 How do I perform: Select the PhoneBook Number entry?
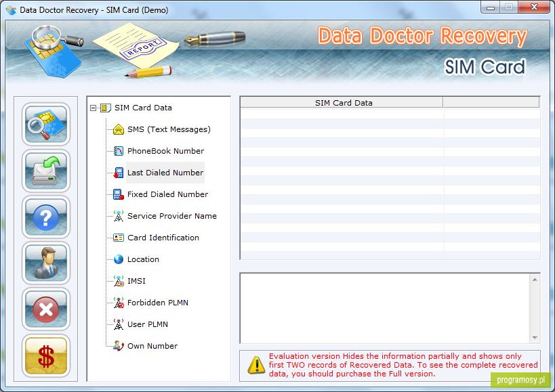(x=165, y=151)
